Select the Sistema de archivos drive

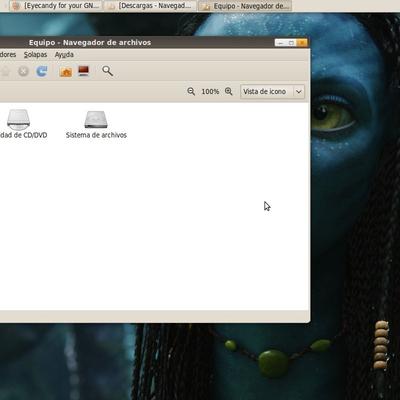point(96,124)
